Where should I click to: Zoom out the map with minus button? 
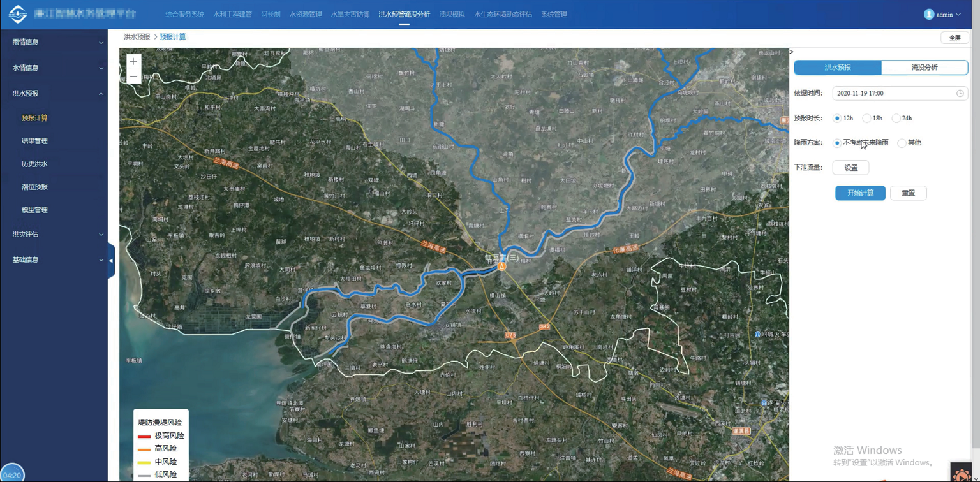tap(133, 77)
